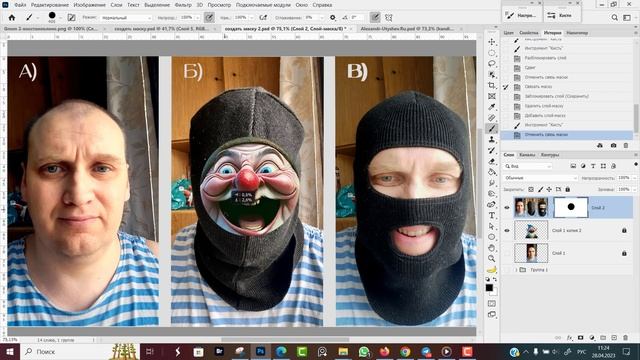
Task: Show layer Слой 1 visibility box
Action: click(x=507, y=253)
